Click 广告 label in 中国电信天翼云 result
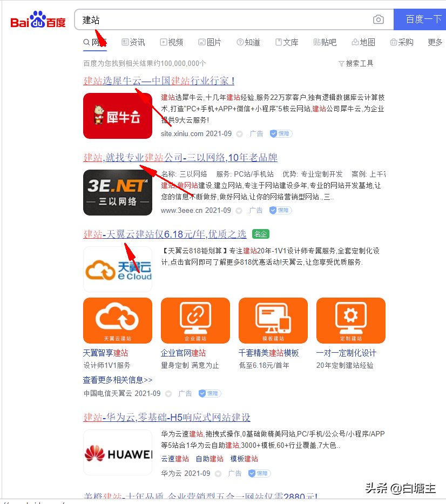The width and height of the screenshot is (446, 504). click(x=185, y=393)
